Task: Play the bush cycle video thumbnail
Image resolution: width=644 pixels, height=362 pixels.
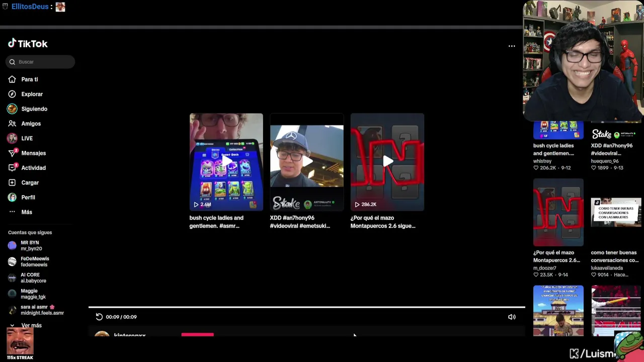Action: tap(226, 162)
